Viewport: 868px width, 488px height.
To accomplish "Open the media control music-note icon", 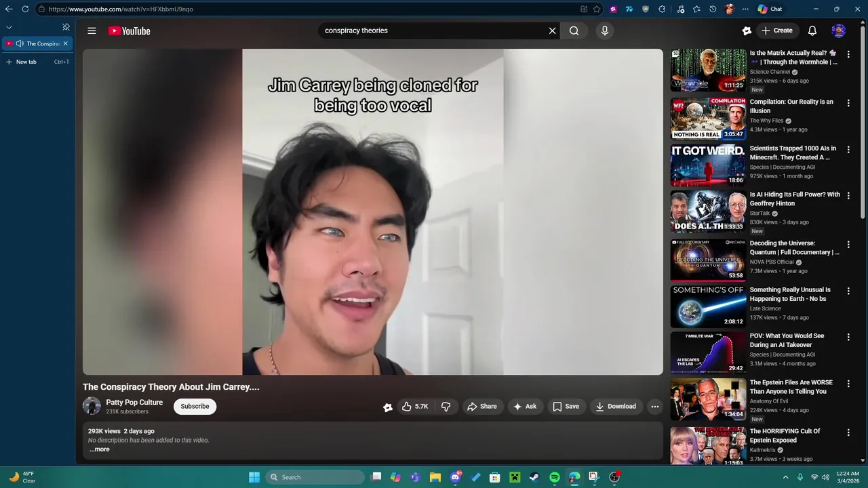I will tap(680, 9).
